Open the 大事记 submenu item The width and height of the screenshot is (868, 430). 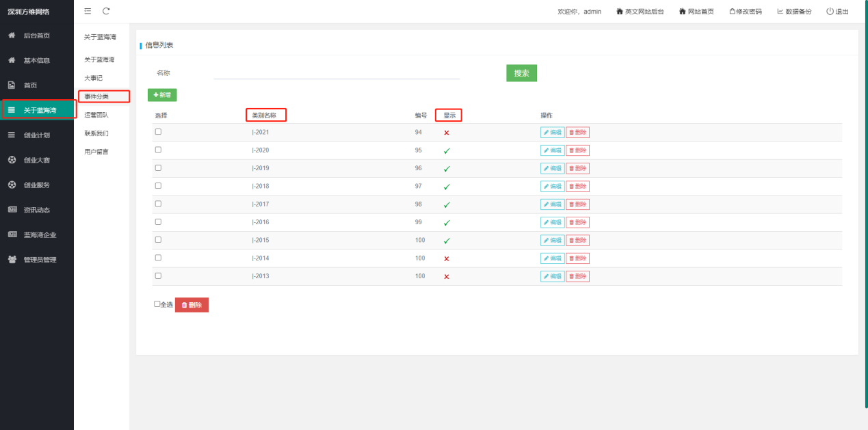(x=94, y=79)
